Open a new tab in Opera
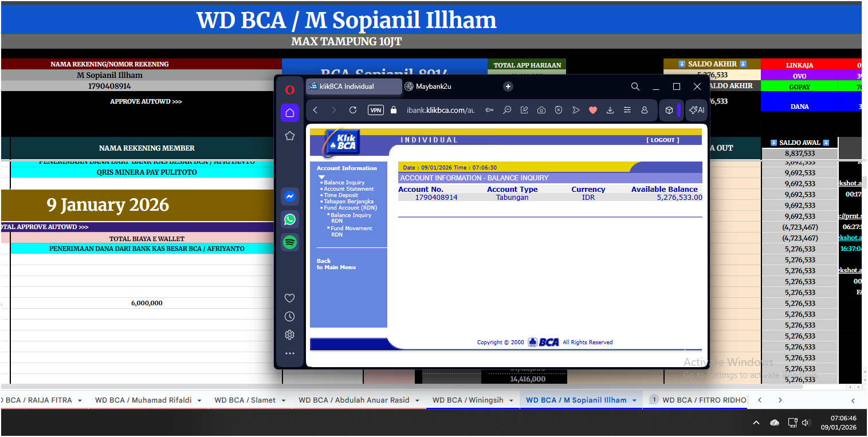 [508, 86]
